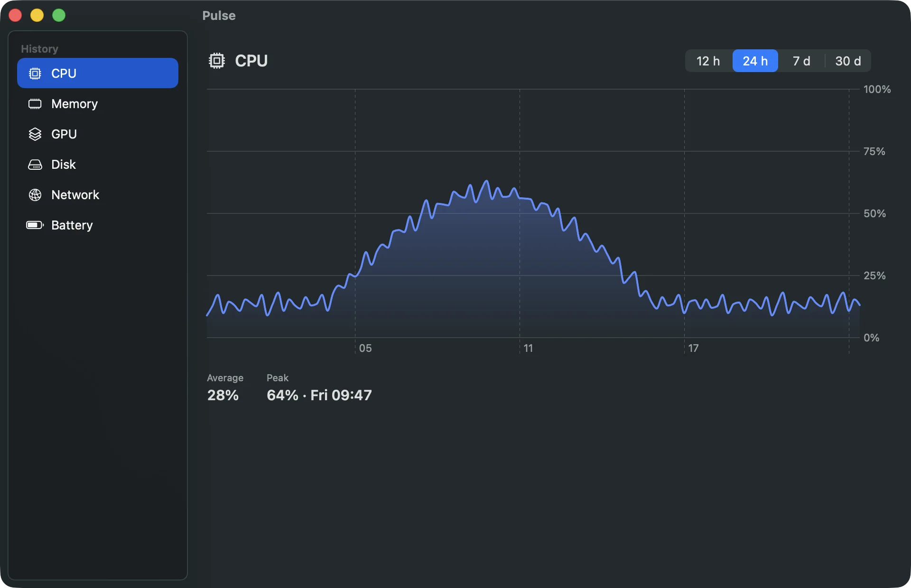This screenshot has height=588, width=911.
Task: Click the Average label under chart
Action: pyautogui.click(x=225, y=378)
